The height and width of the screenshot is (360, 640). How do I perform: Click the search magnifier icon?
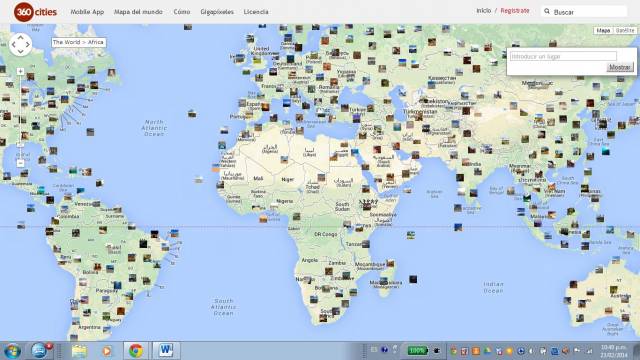547,11
